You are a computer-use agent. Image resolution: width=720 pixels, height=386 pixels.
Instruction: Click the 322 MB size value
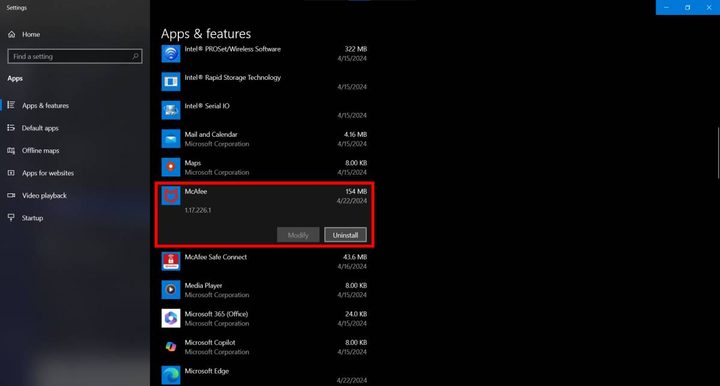(x=356, y=49)
